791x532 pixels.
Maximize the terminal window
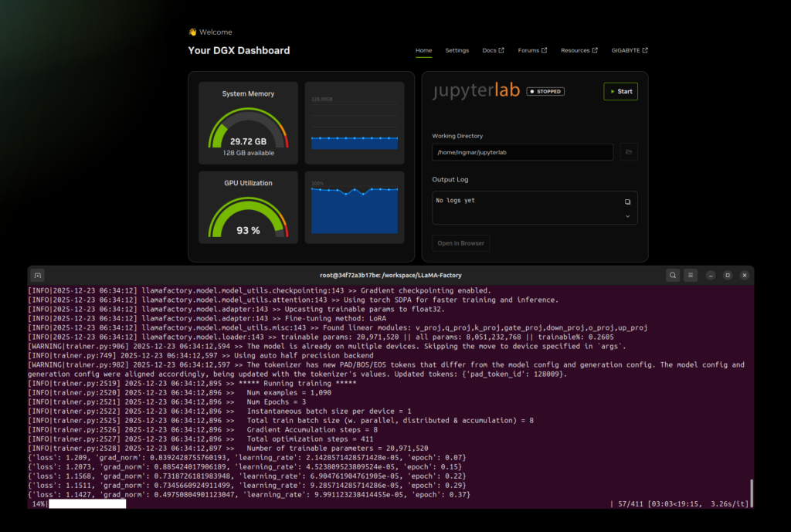point(728,275)
